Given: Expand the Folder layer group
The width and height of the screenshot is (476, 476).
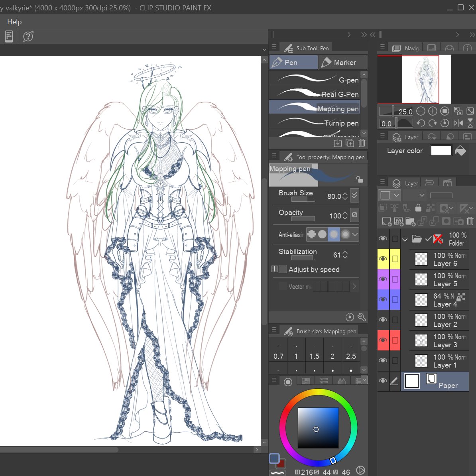Looking at the screenshot, I should (404, 239).
